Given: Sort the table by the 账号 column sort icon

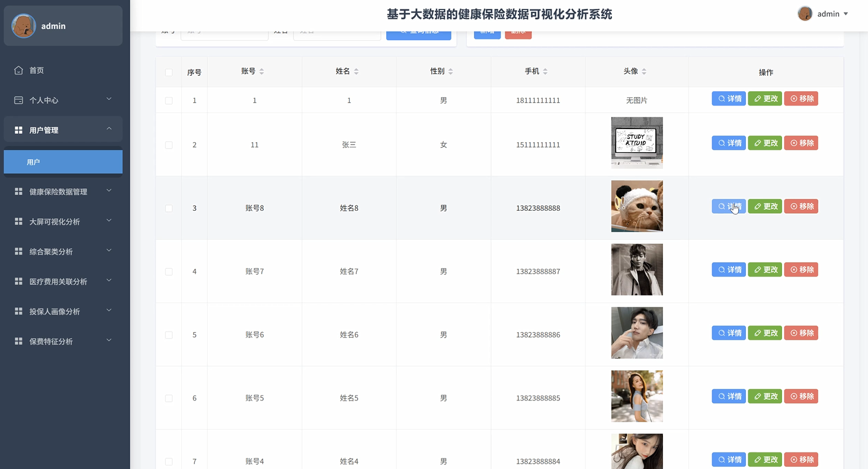Looking at the screenshot, I should 262,71.
